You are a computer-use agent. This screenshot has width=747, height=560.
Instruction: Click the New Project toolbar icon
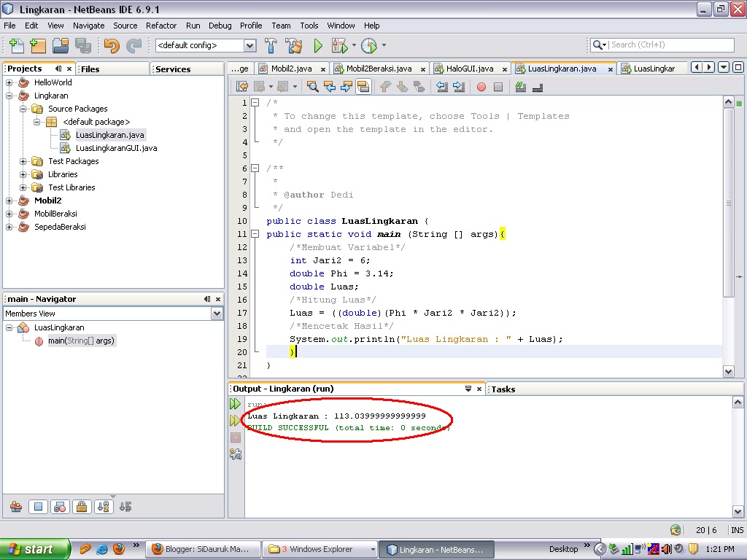coord(38,46)
